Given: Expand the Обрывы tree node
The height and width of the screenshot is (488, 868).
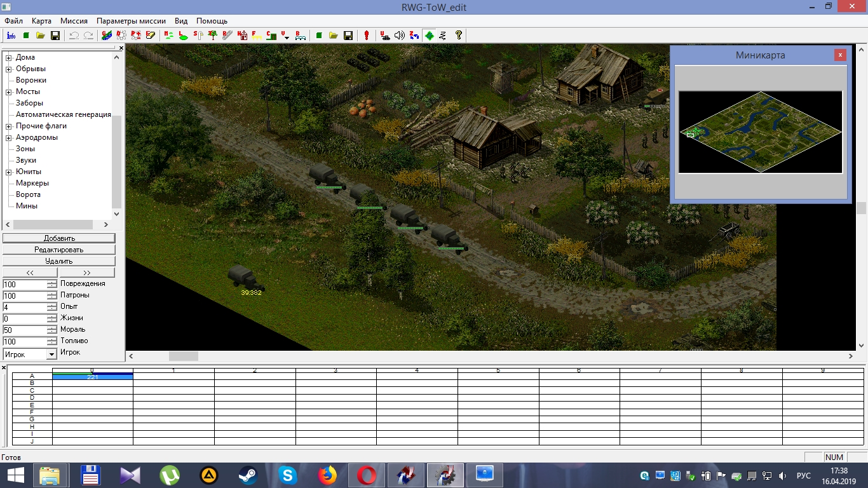Looking at the screenshot, I should click(9, 69).
